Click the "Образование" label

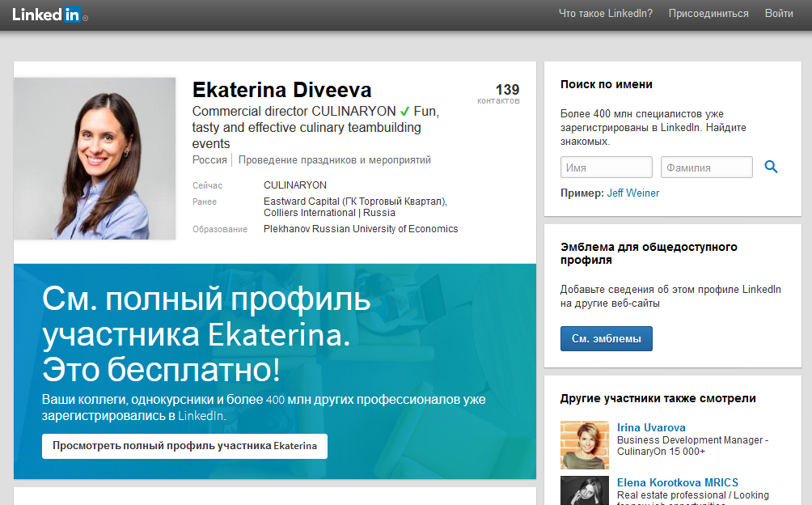tap(219, 230)
